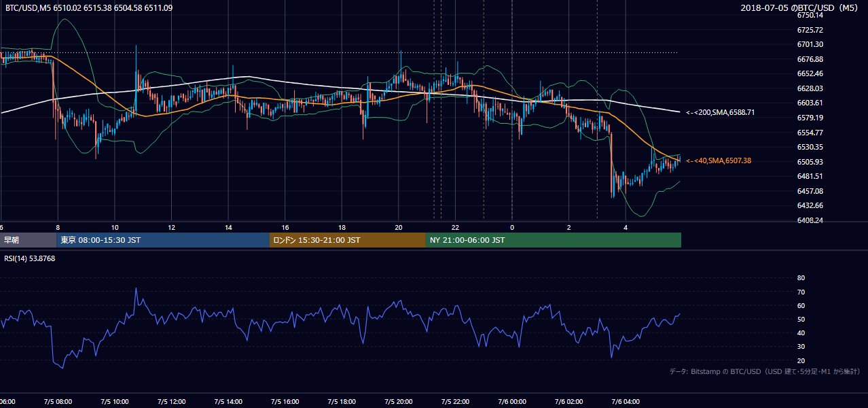The width and height of the screenshot is (868, 408).
Task: Click the BTC/USD,M5 price header text
Action: pyautogui.click(x=89, y=7)
